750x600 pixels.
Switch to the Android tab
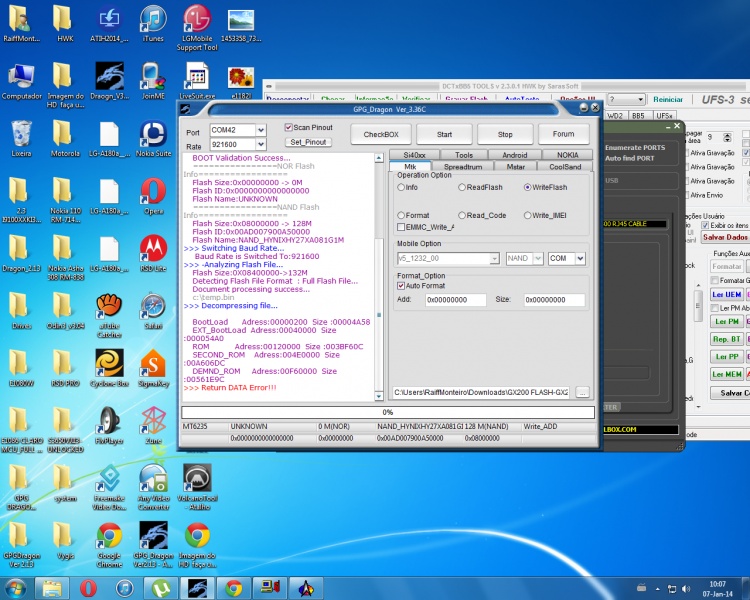515,155
